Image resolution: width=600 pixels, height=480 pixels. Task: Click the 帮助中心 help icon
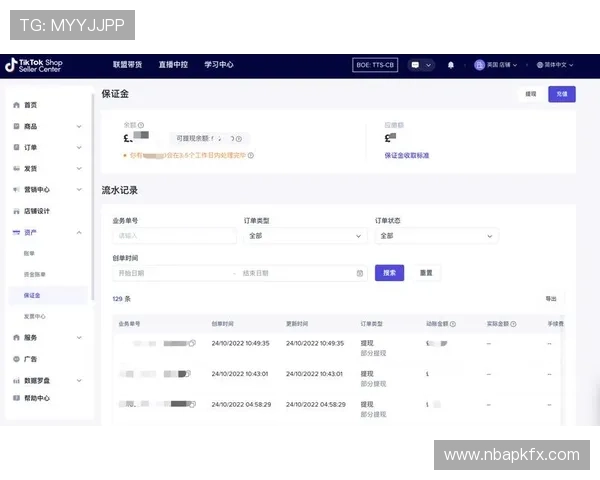(16, 398)
